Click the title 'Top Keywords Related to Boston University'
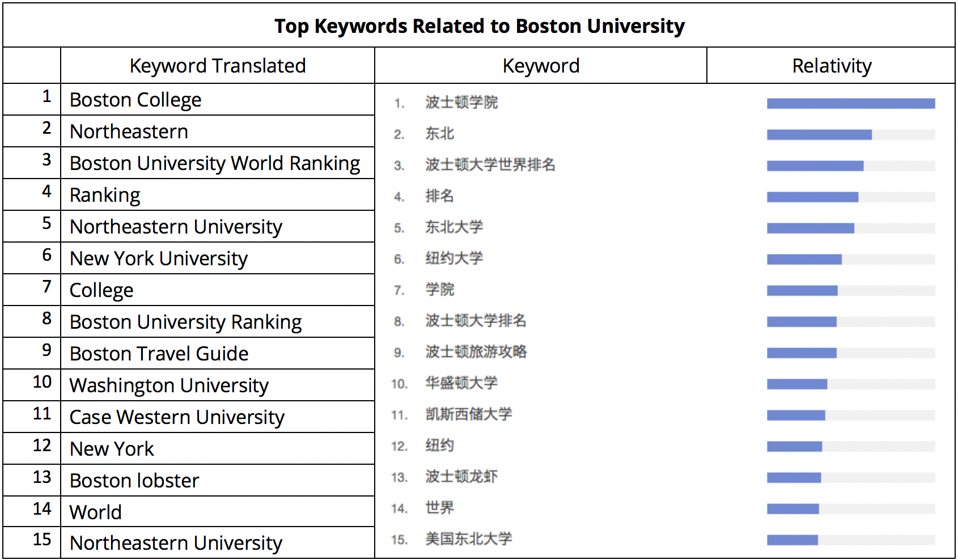The image size is (958, 560). (479, 26)
